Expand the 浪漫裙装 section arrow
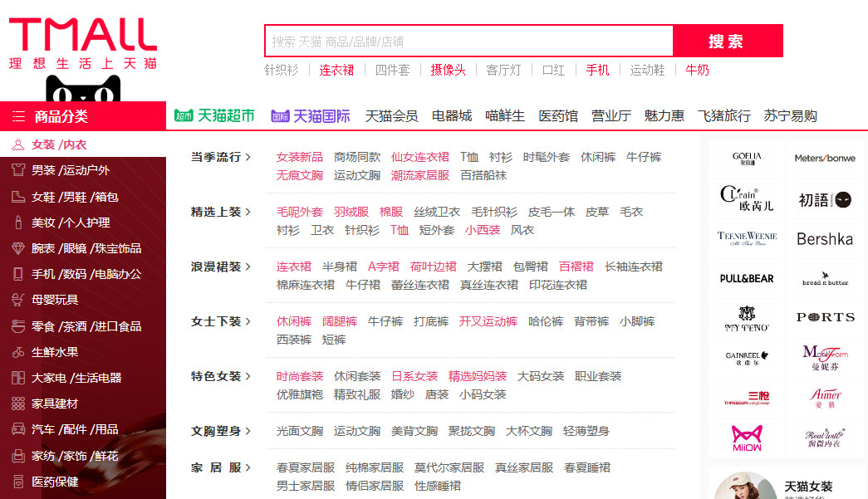Viewport: 868px width, 499px height. pyautogui.click(x=248, y=267)
